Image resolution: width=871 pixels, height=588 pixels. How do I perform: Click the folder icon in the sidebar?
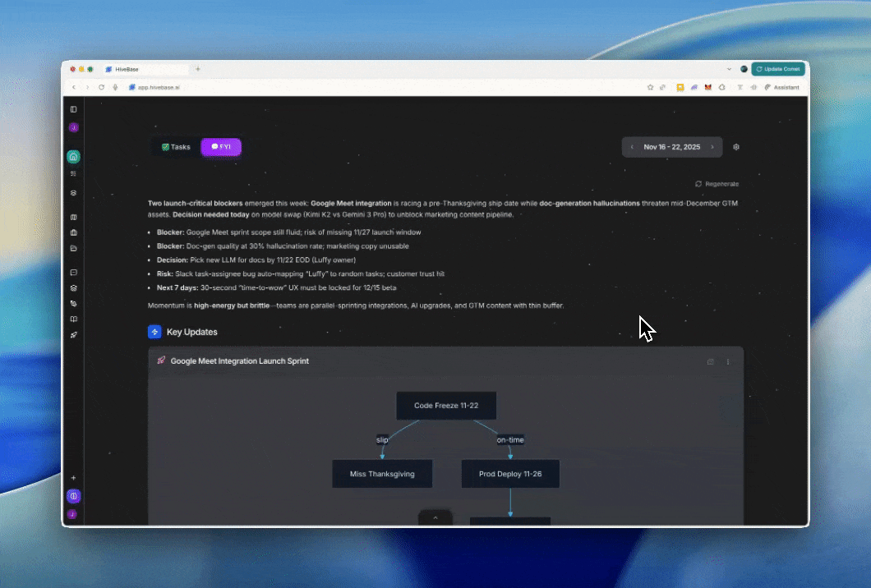(73, 248)
